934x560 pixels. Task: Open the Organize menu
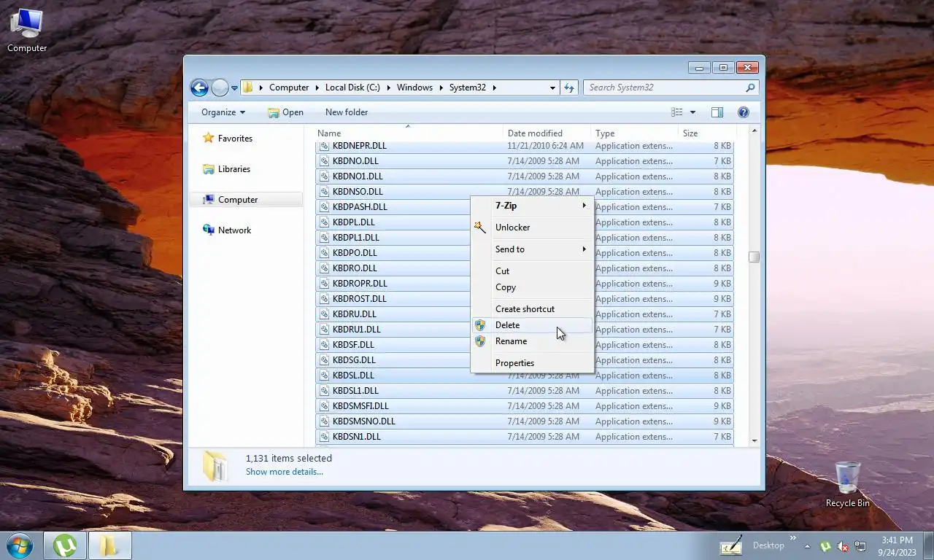coord(223,112)
